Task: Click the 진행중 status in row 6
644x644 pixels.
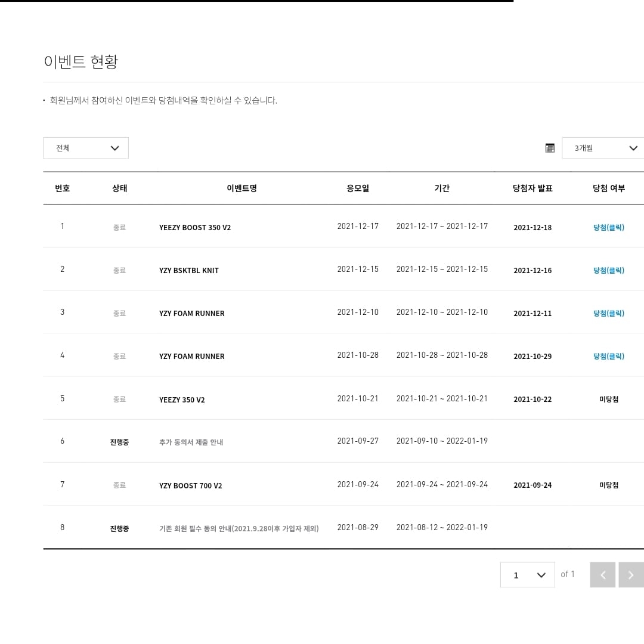Action: coord(119,442)
